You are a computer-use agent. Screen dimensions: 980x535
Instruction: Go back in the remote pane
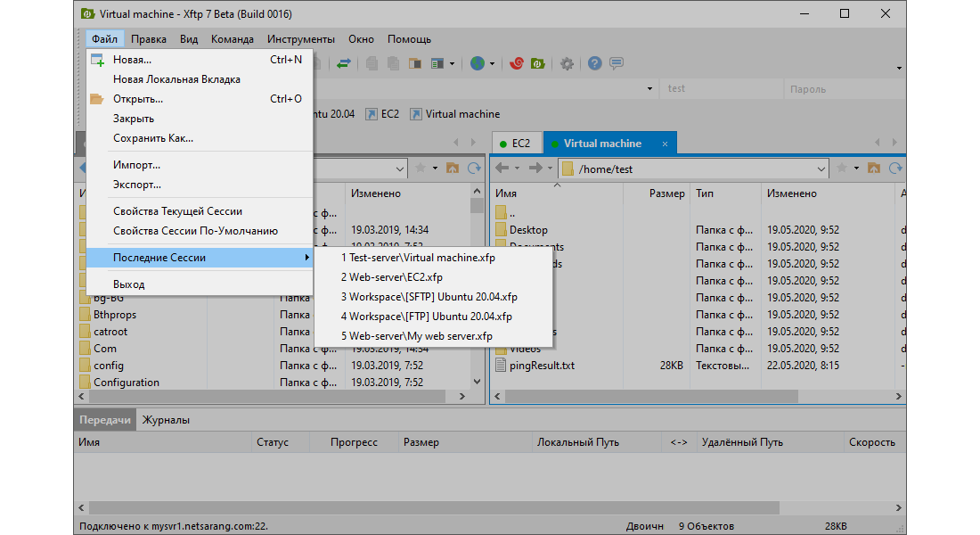(502, 168)
